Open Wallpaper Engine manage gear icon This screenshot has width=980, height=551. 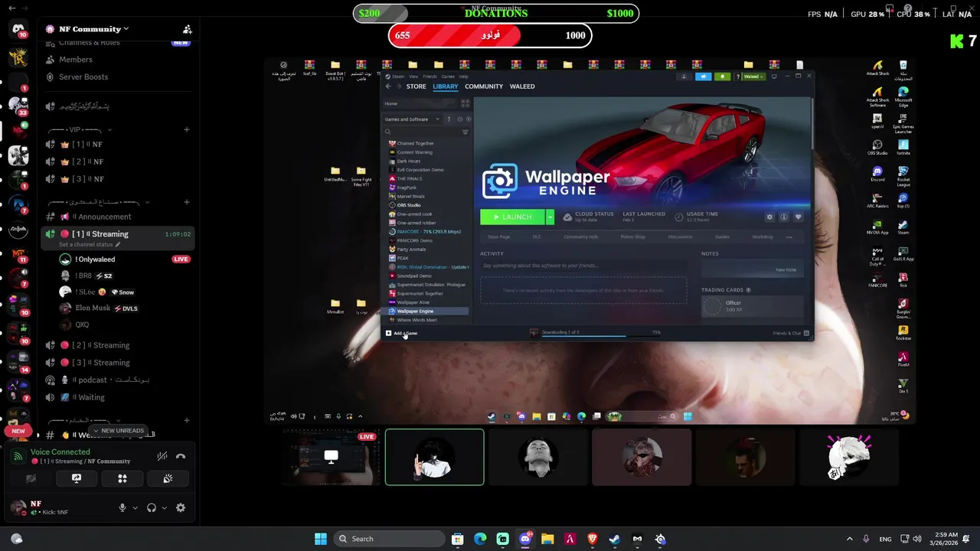pyautogui.click(x=769, y=217)
